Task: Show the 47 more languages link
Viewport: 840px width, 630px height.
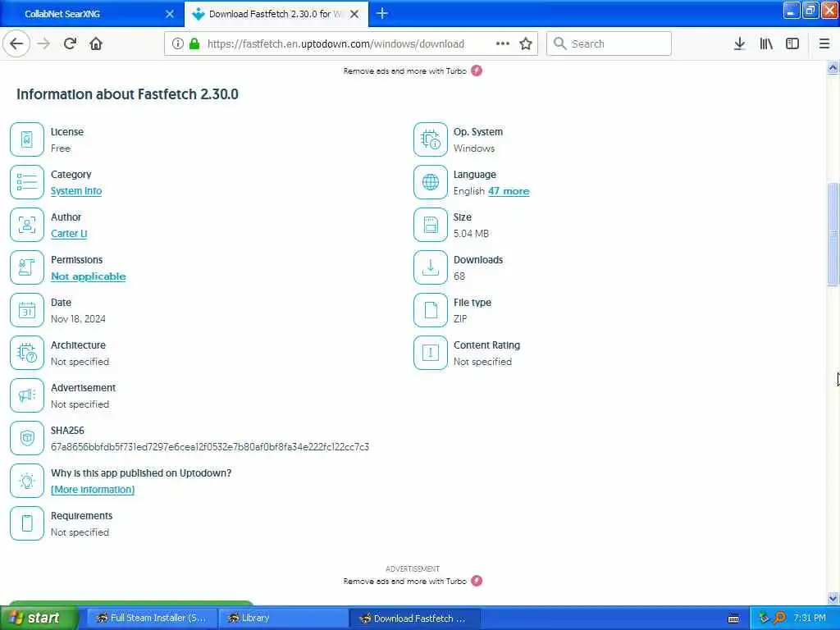Action: point(509,190)
